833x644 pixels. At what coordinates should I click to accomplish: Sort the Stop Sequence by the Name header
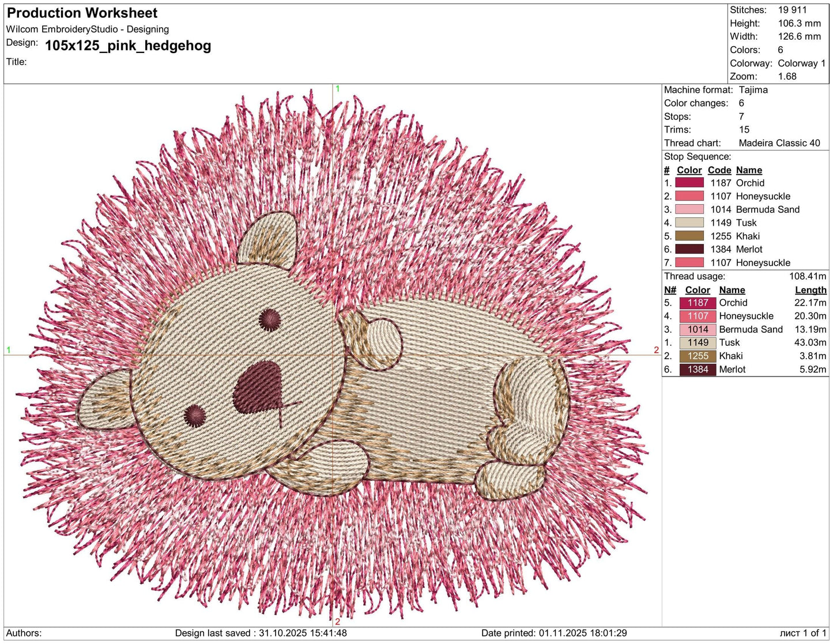point(748,170)
